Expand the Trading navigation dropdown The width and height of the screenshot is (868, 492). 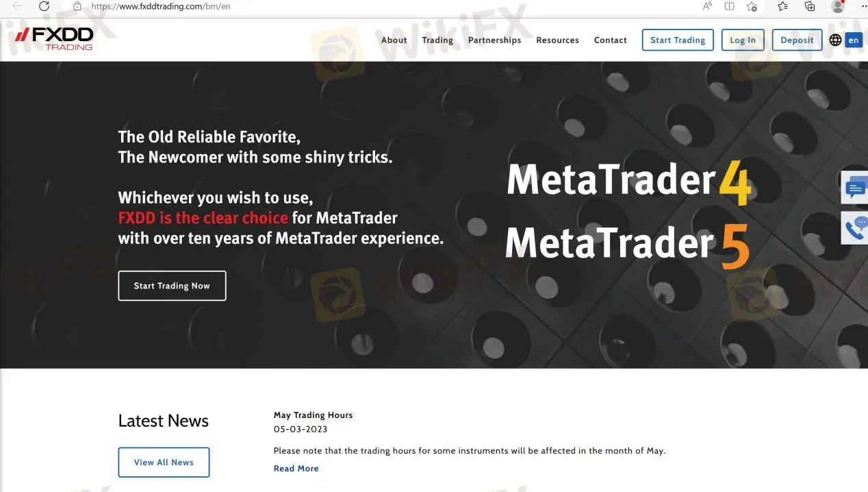[437, 40]
